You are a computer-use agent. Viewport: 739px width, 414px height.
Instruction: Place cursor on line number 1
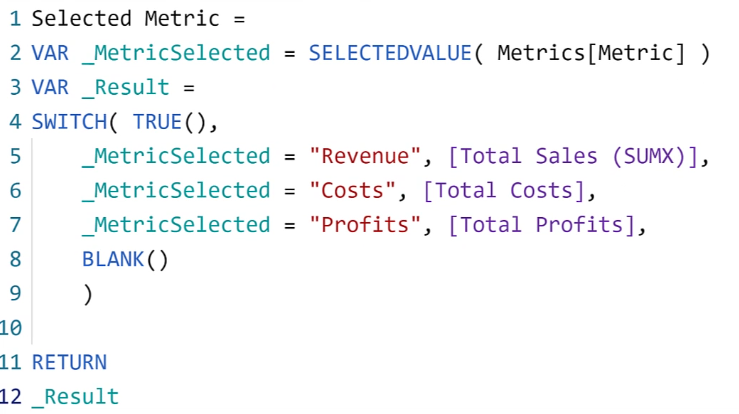15,19
